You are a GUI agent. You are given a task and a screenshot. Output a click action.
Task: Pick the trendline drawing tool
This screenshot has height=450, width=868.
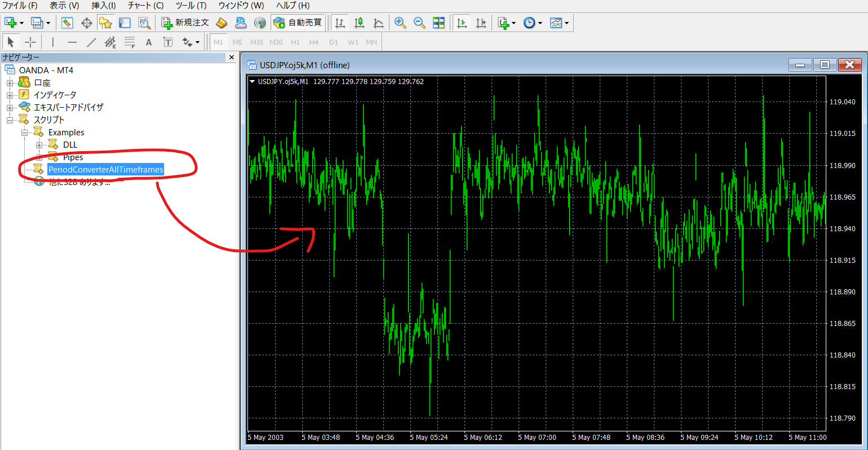[x=91, y=42]
